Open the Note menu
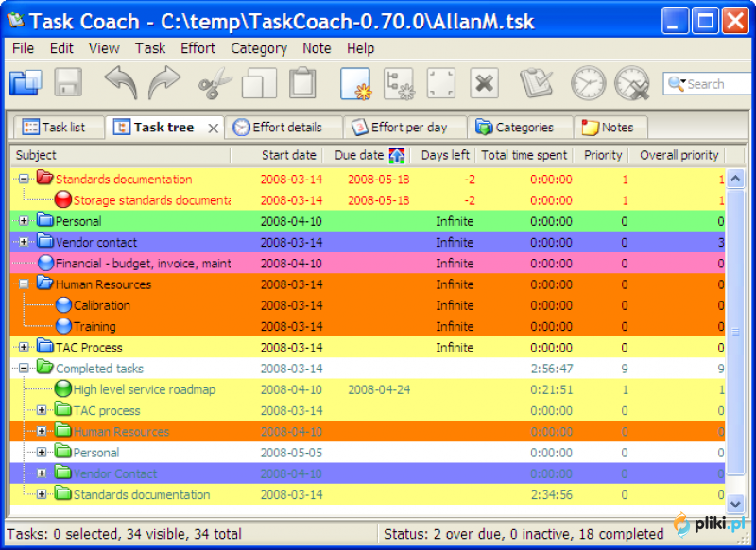 (317, 48)
